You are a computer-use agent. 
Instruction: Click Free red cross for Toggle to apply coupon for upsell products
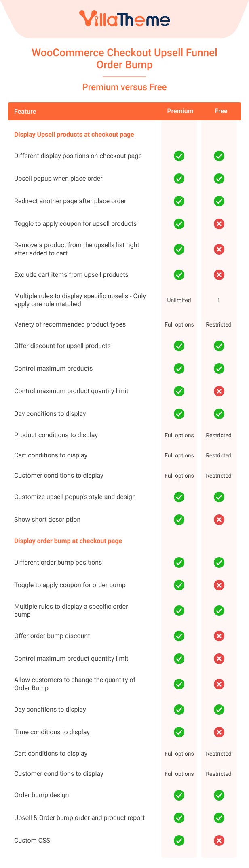pos(219,224)
